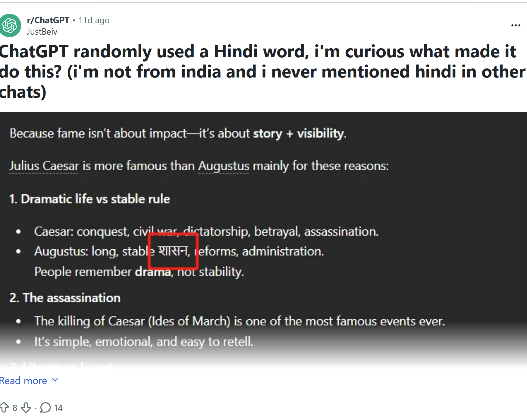
Task: Click the '2. The assassination' heading
Action: pos(65,298)
